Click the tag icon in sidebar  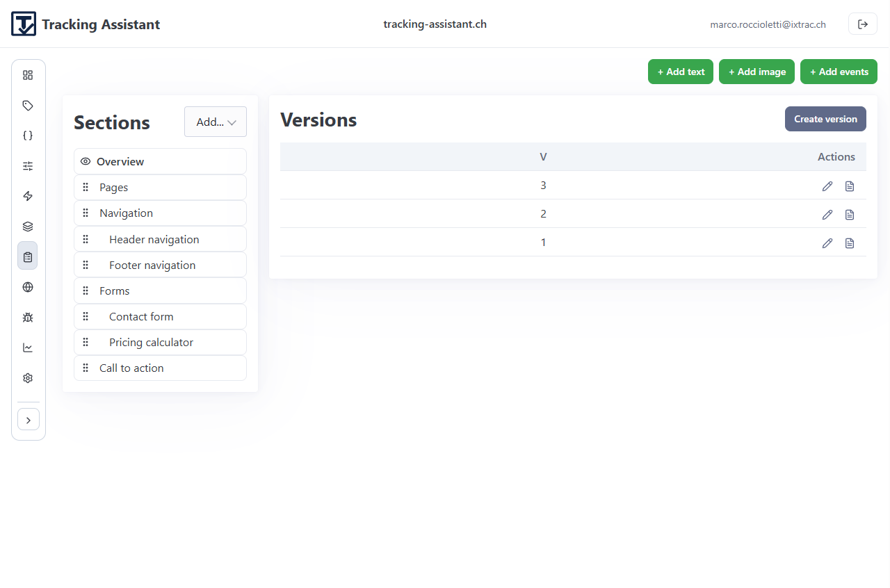[x=28, y=106]
